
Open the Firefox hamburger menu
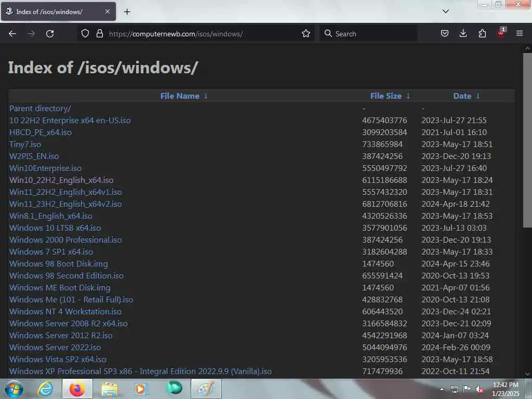tap(520, 34)
